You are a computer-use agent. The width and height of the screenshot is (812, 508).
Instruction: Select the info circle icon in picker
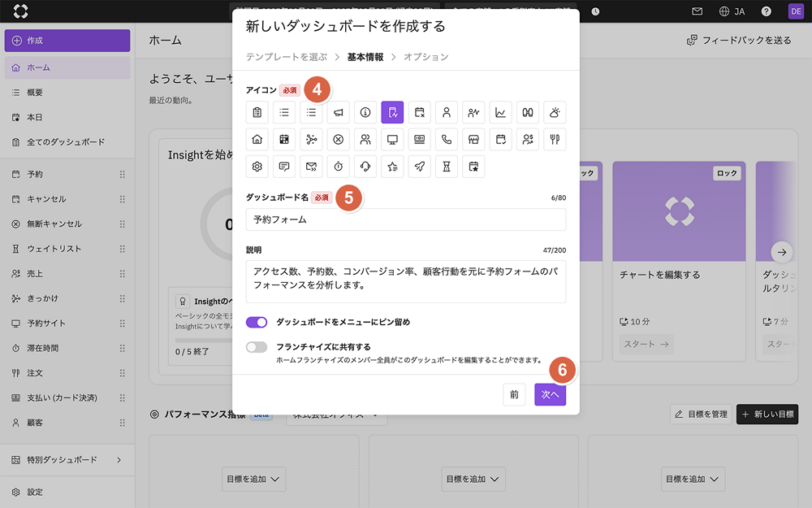pyautogui.click(x=365, y=112)
